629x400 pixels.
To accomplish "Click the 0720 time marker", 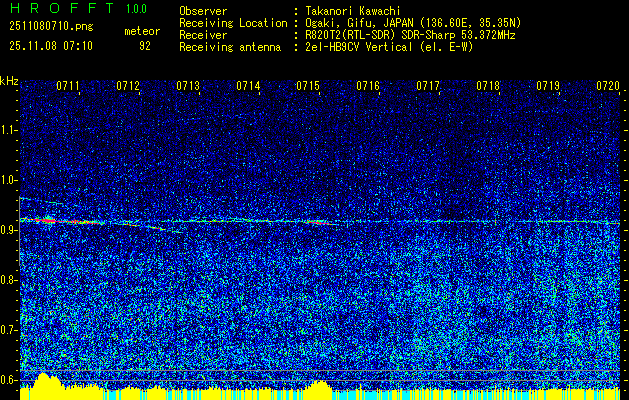I will (608, 86).
